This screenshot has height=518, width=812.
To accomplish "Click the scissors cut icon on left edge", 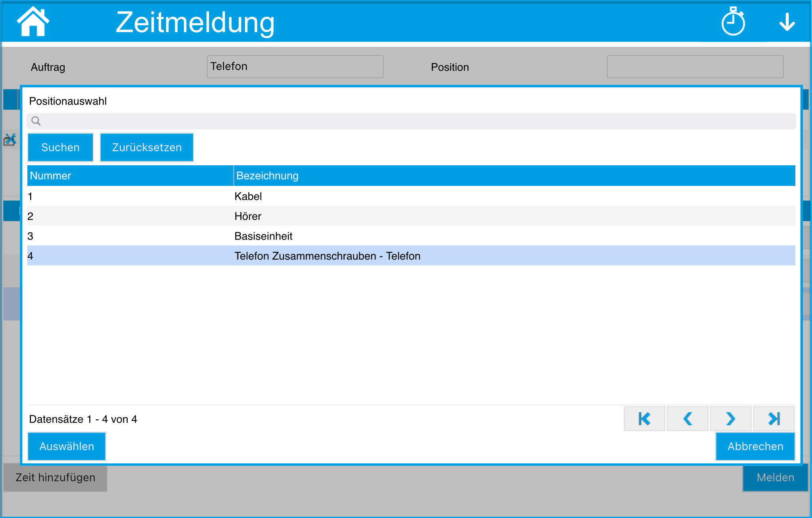I will [x=10, y=139].
